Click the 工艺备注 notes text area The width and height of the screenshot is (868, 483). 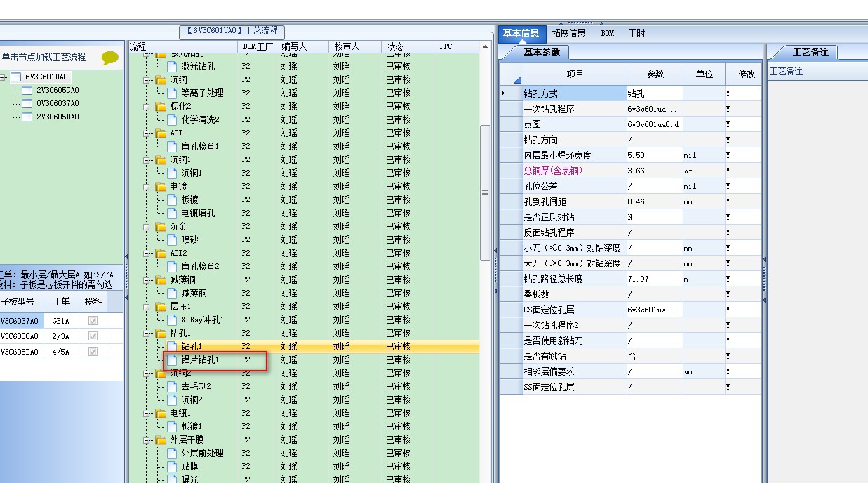(817, 281)
